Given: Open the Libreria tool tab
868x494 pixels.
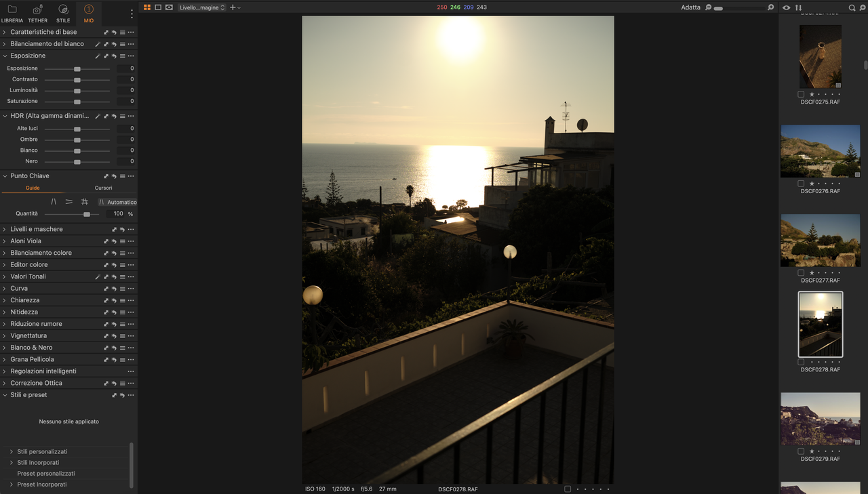Looking at the screenshot, I should coord(12,12).
